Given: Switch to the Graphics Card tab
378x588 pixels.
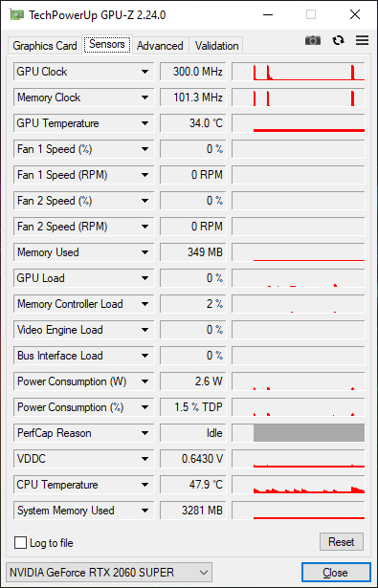Looking at the screenshot, I should tap(45, 46).
